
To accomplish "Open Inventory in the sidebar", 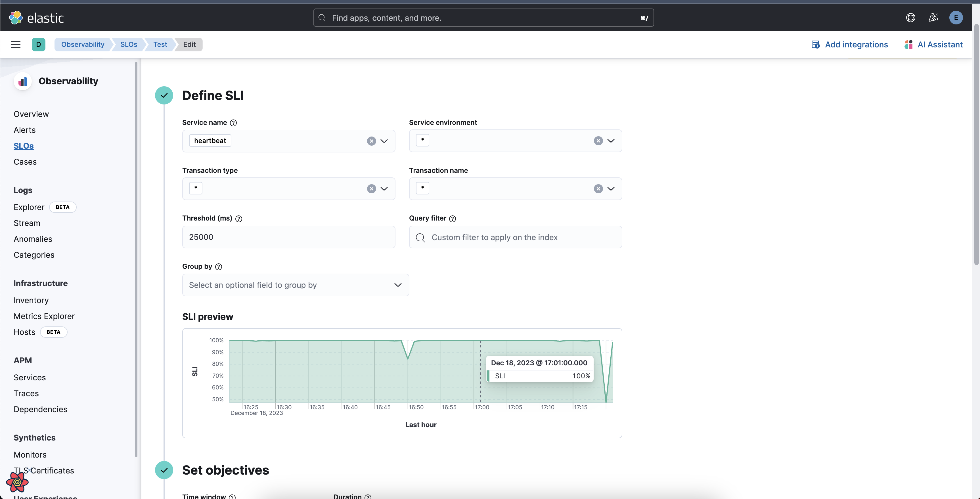I will 31,301.
